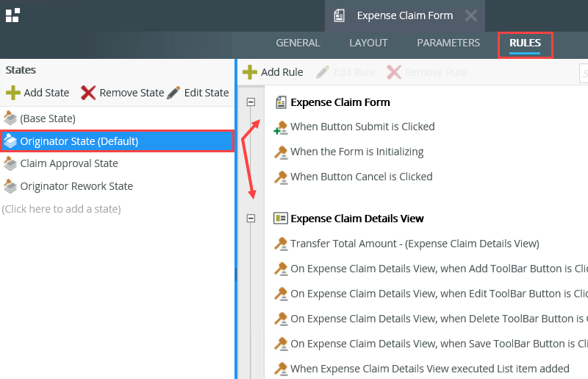Viewport: 588px width, 379px height.
Task: Click the Originator State (Default) layer icon
Action: click(10, 141)
